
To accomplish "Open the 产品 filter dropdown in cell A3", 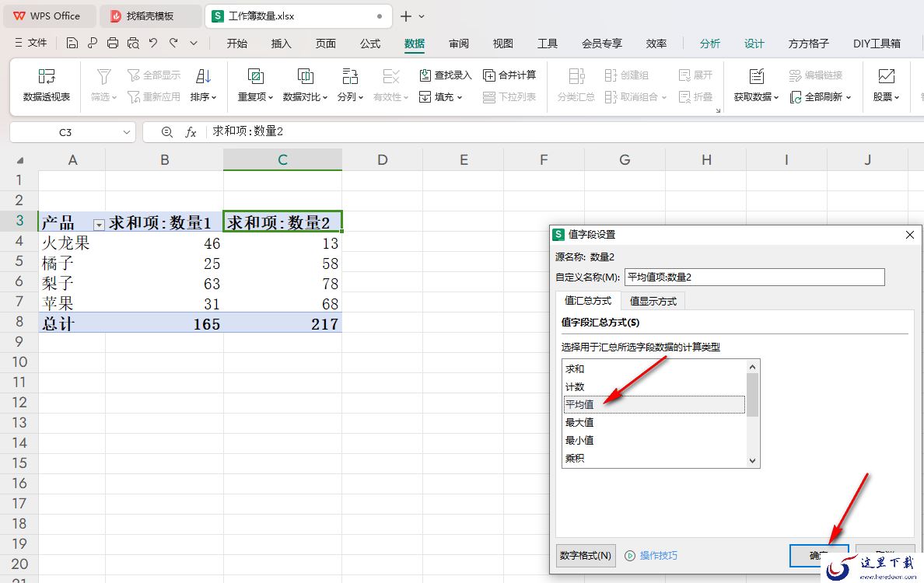I will tap(99, 225).
